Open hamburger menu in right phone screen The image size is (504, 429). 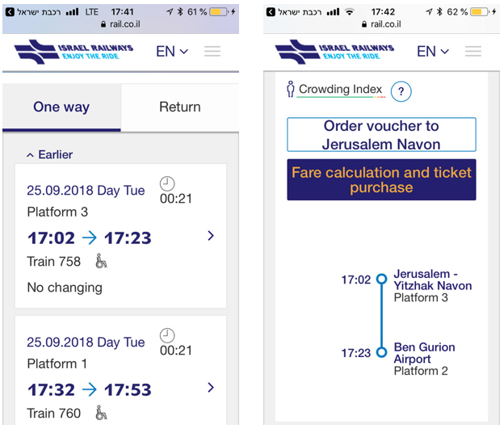coord(473,52)
